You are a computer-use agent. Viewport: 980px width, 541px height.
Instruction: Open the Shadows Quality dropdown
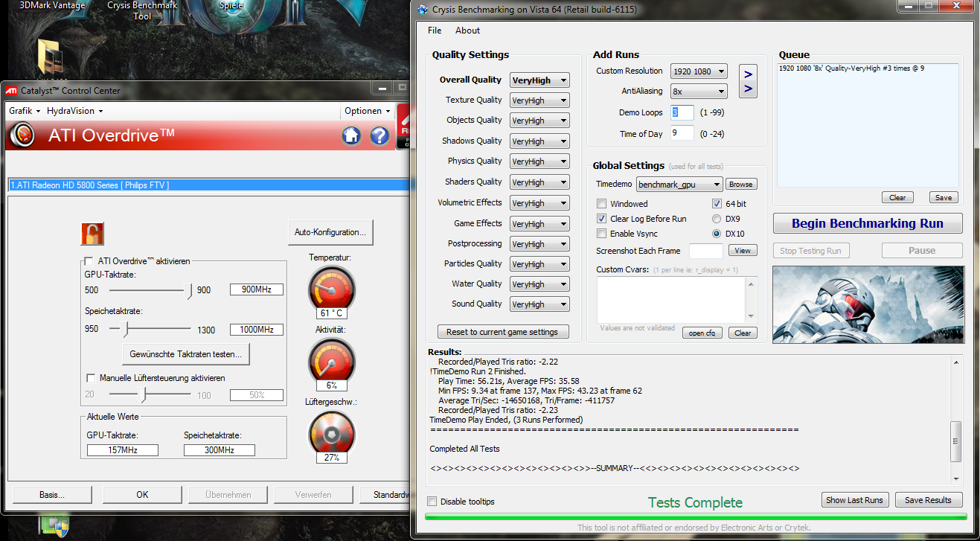(x=539, y=141)
